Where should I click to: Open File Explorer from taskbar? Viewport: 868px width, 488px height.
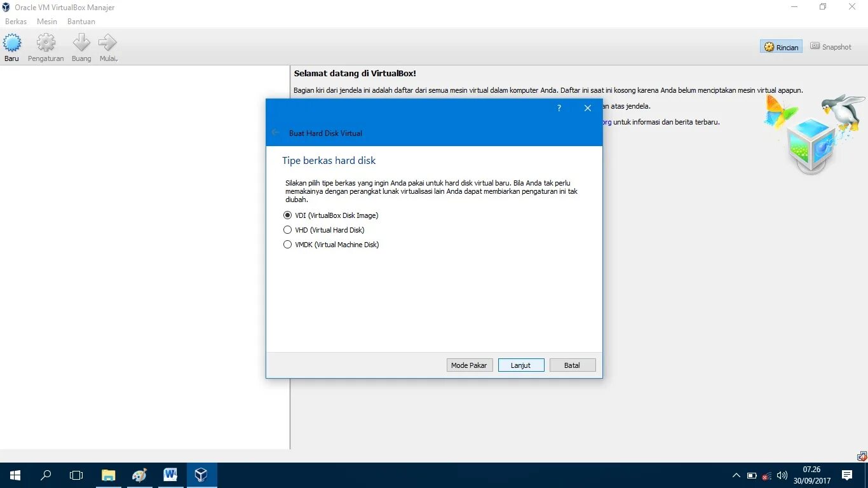click(x=109, y=475)
